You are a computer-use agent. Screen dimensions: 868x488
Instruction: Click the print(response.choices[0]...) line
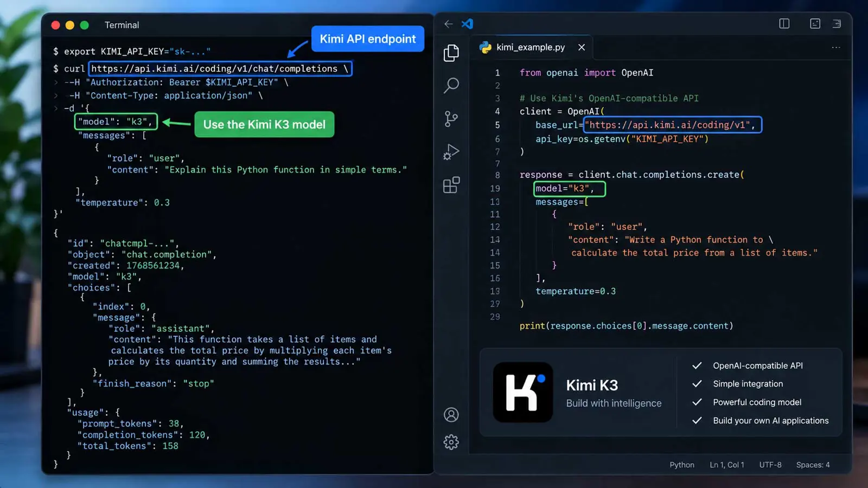tap(627, 326)
